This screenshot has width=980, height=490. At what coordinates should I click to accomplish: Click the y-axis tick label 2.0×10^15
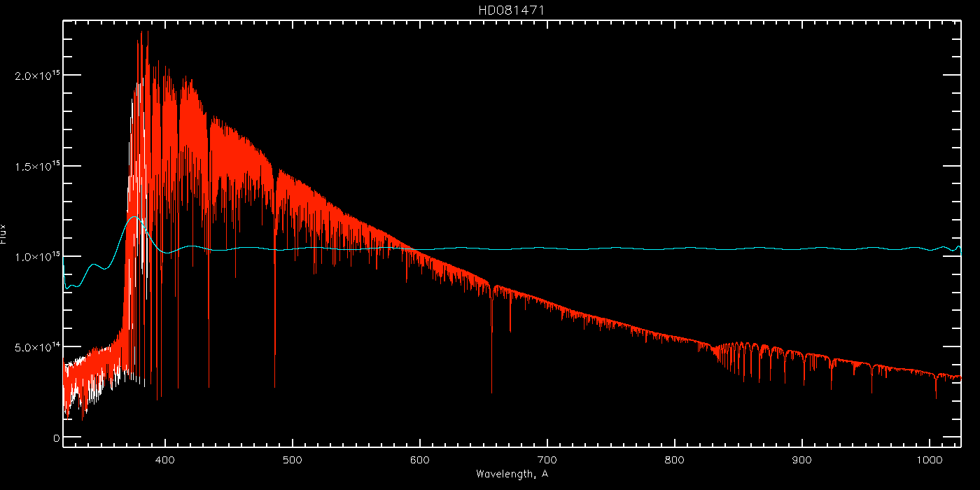pos(37,76)
